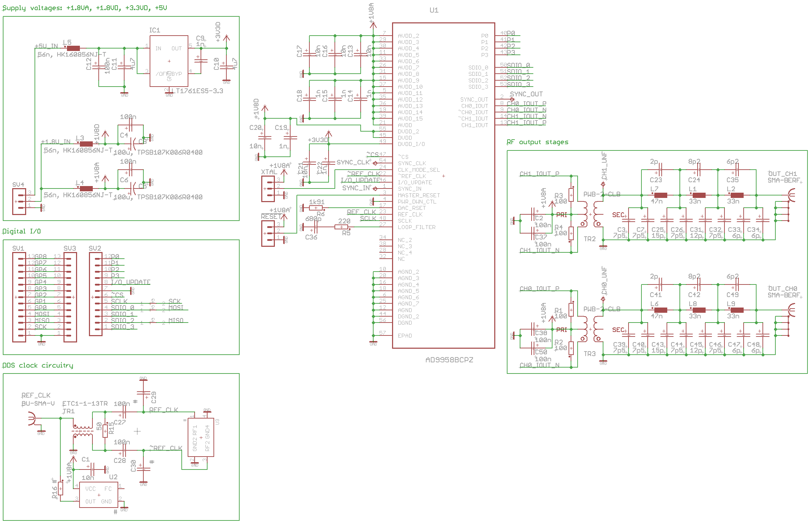This screenshot has width=812, height=525.
Task: Select the C41 capacitor designator
Action: coord(656,295)
